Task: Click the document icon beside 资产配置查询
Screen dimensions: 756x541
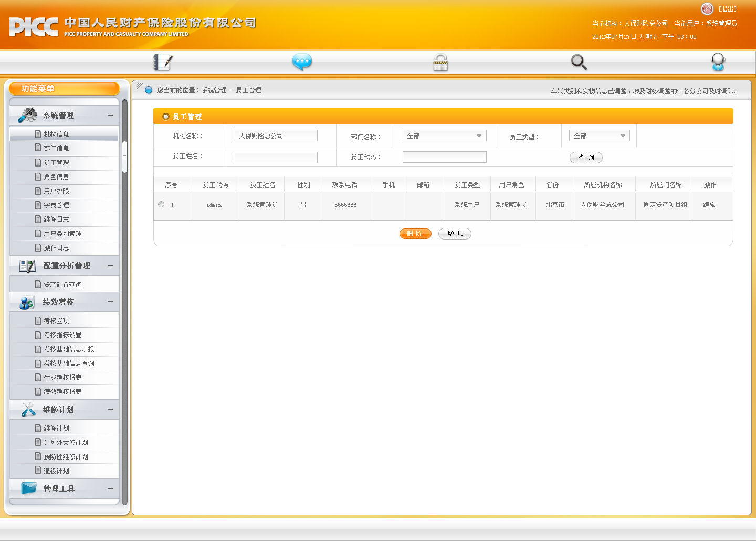Action: point(38,284)
